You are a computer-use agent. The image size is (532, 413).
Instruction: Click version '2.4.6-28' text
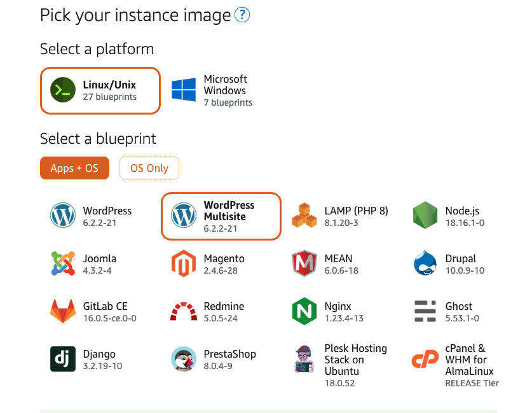221,270
